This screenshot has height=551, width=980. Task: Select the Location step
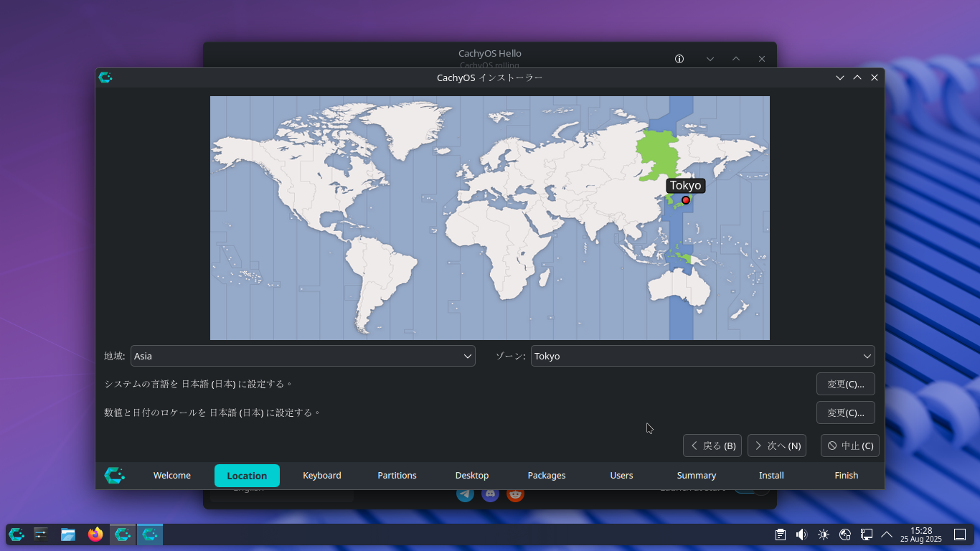[x=247, y=476]
